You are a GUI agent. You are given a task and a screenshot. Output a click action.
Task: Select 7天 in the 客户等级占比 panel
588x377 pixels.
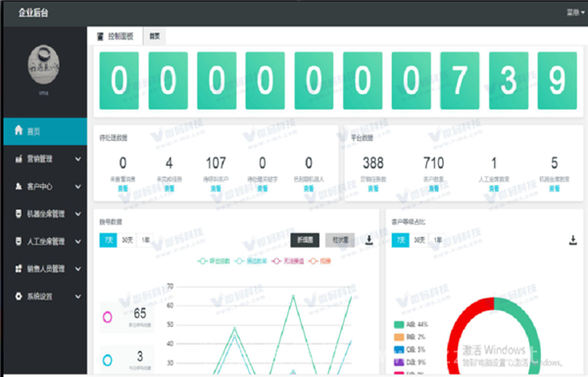tap(401, 240)
